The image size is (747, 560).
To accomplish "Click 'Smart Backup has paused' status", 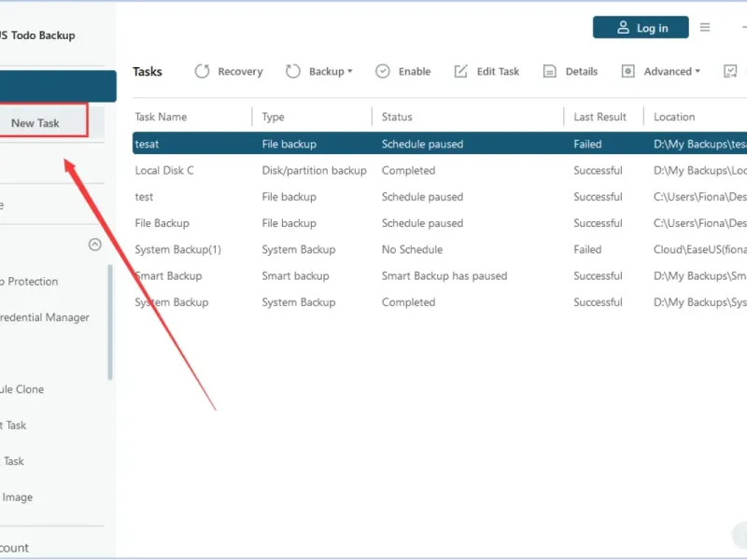I will (x=444, y=276).
